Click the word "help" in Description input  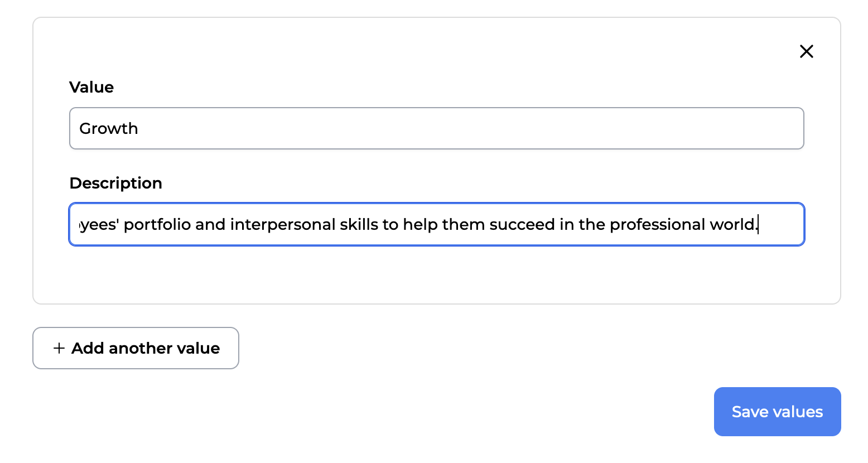coord(420,224)
